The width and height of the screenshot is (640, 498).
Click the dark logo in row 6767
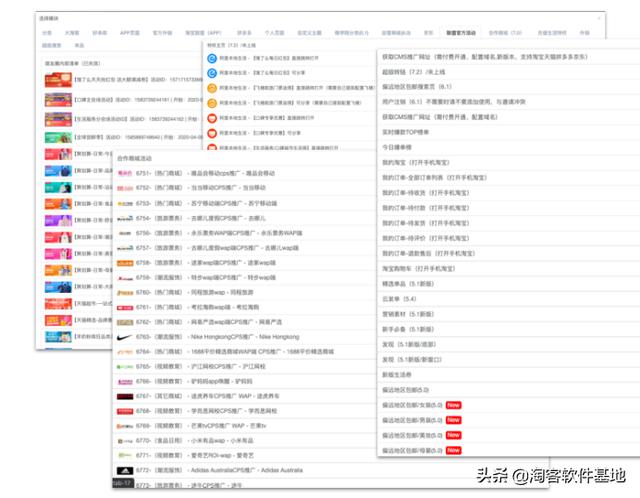tap(125, 396)
